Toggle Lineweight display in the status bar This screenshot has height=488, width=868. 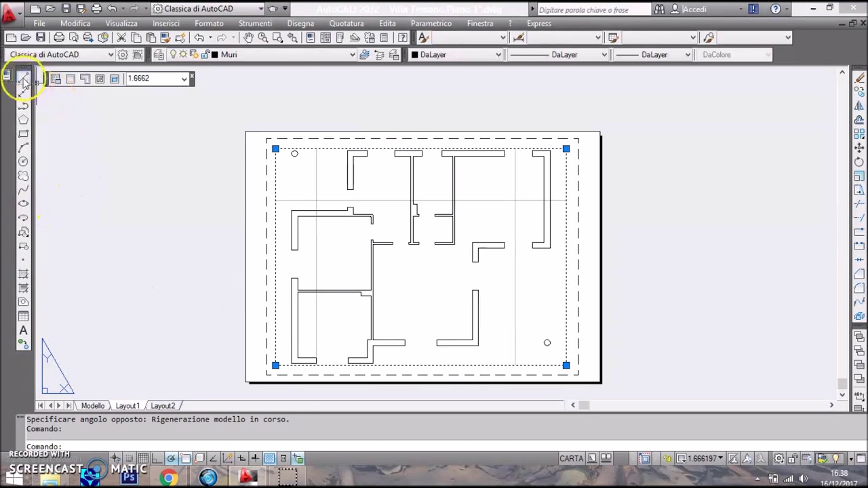(x=255, y=458)
